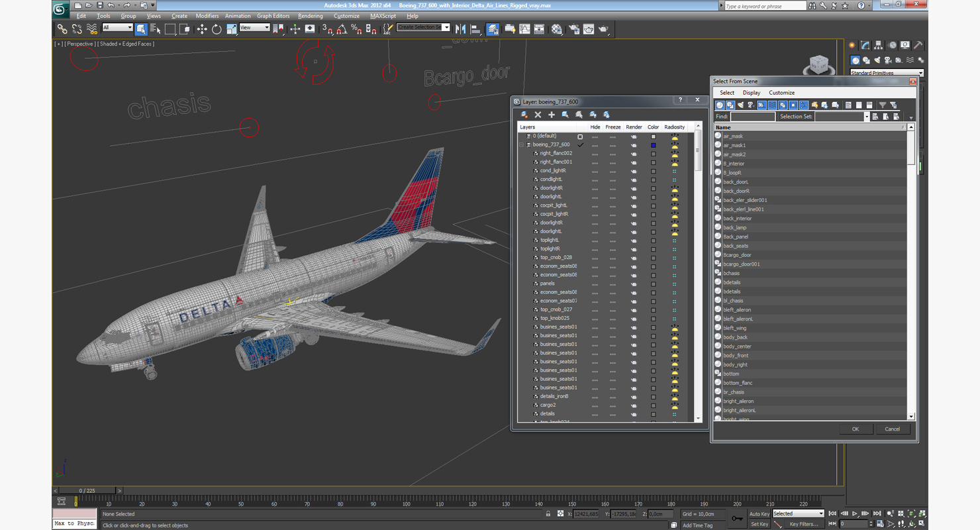980x530 pixels.
Task: Open the Standard Primitives dropdown
Action: [x=887, y=73]
